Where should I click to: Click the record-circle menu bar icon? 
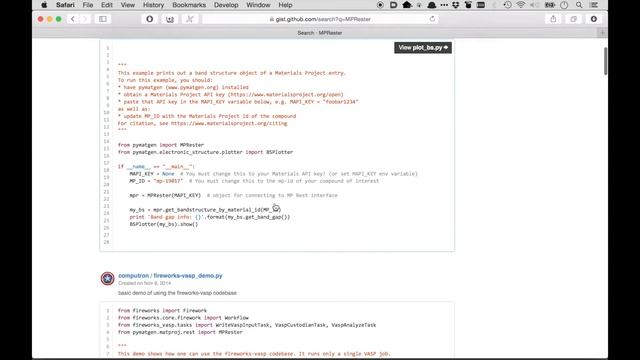(380, 5)
